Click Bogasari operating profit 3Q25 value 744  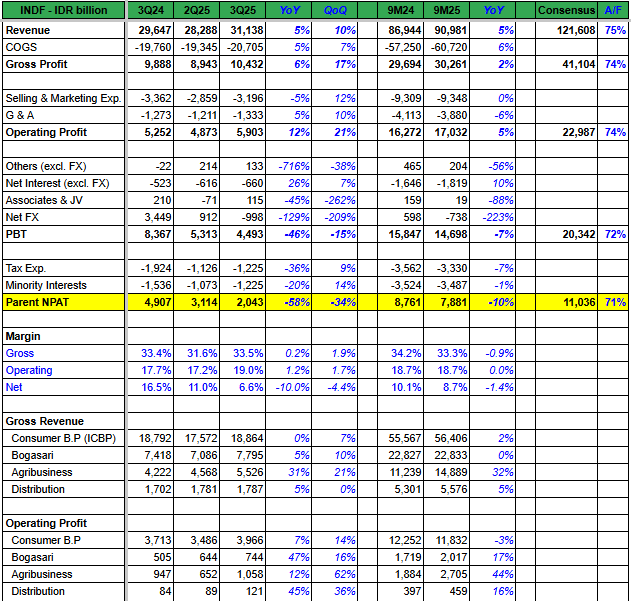coord(253,557)
